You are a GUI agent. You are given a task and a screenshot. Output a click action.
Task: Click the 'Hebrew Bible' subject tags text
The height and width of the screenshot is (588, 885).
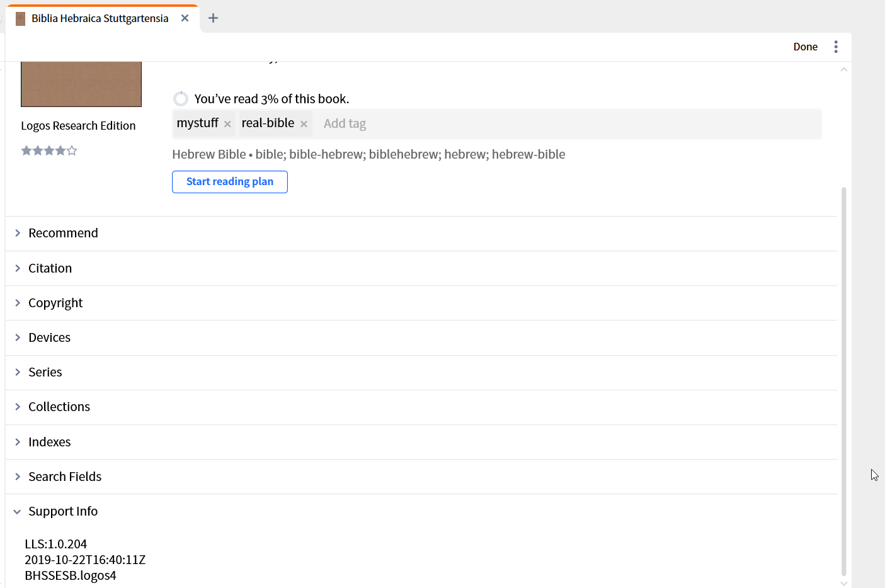tap(368, 154)
